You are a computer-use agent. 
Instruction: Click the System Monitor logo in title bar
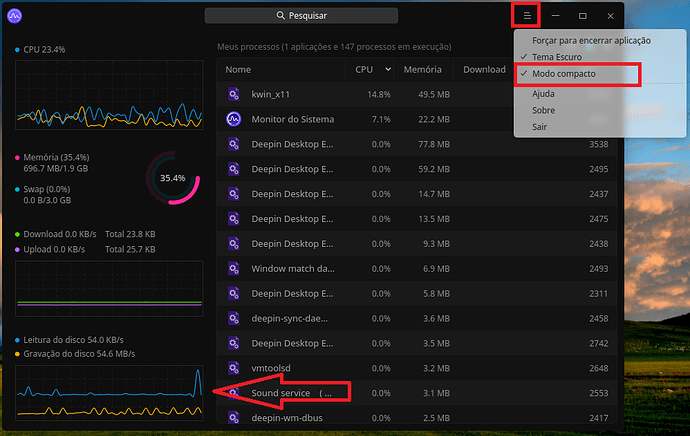tap(15, 16)
